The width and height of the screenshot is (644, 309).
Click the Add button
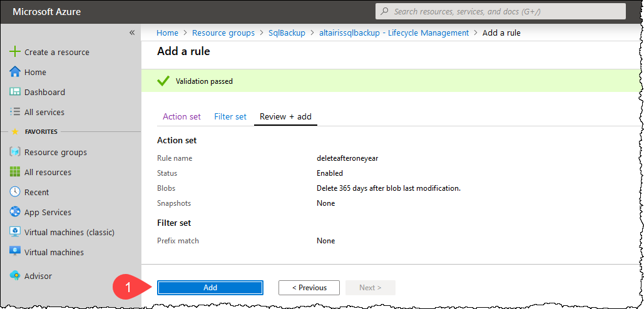click(210, 288)
